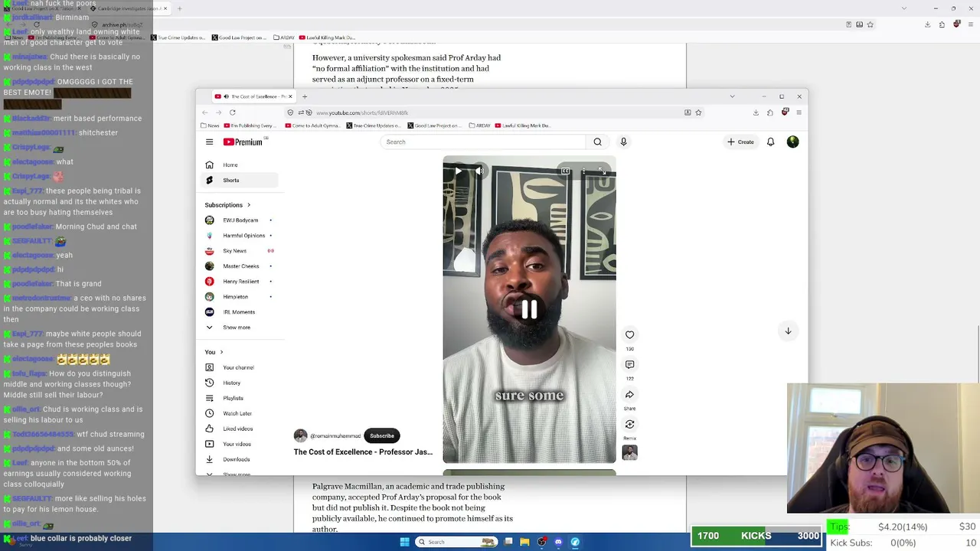Open Windows Start menu
980x551 pixels.
pos(404,542)
